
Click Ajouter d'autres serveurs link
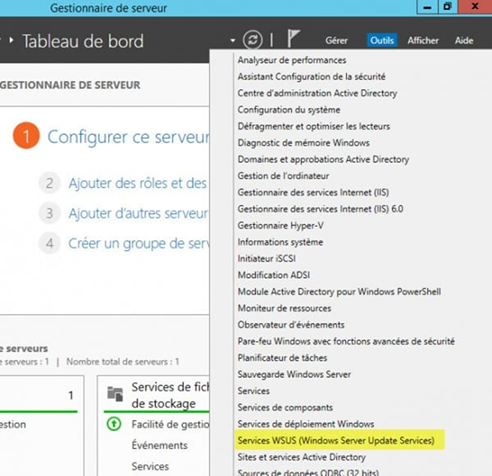(138, 213)
